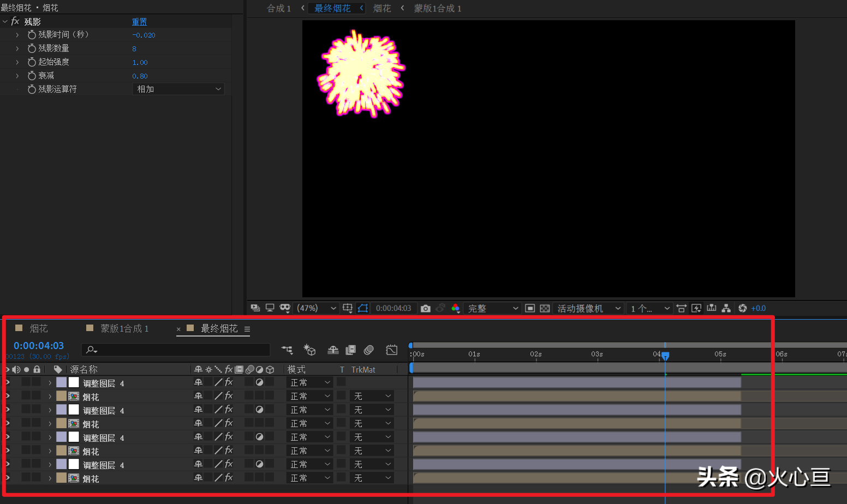Viewport: 847px width, 504px height.
Task: Enable motion blur timeline button
Action: [369, 350]
